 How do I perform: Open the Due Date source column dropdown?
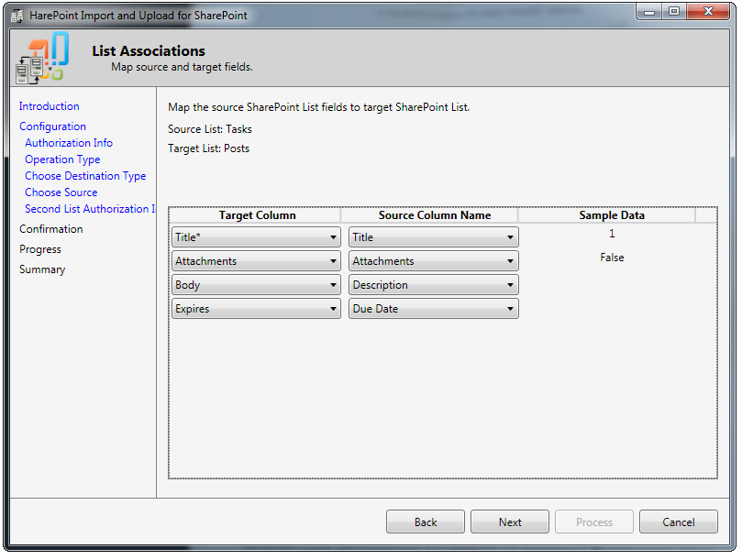(434, 309)
